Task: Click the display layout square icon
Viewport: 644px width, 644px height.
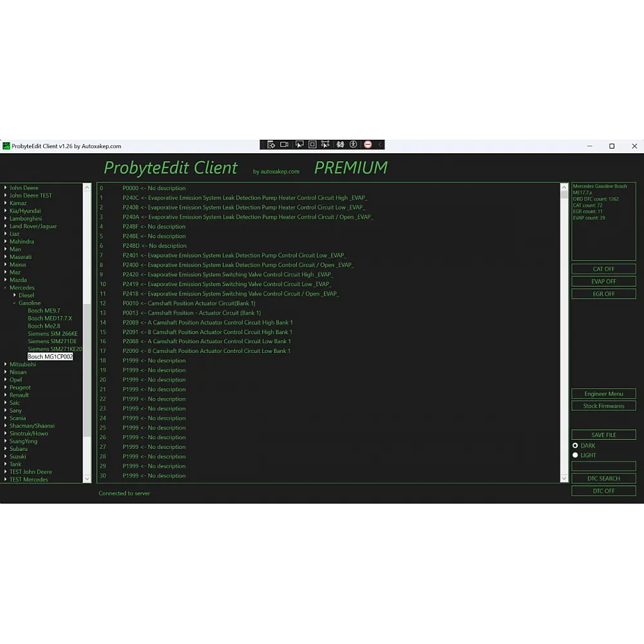Action: pyautogui.click(x=312, y=145)
